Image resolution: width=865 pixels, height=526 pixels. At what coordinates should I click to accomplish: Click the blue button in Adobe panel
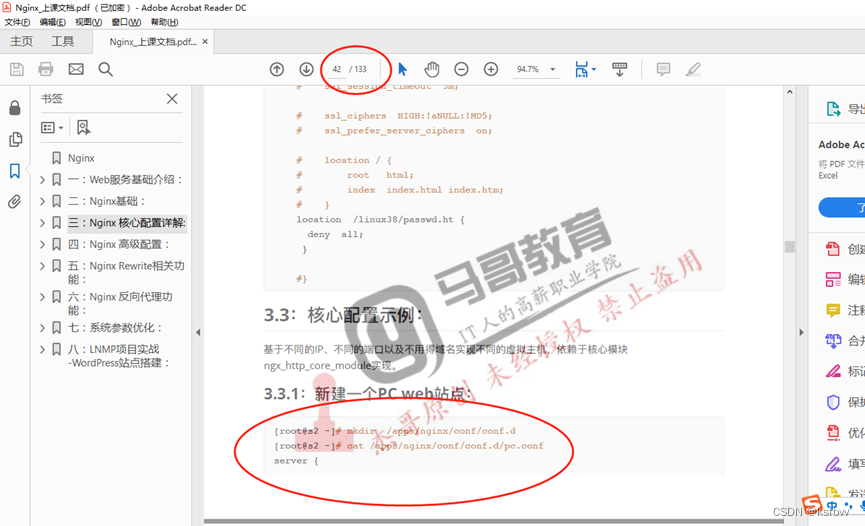(x=842, y=208)
